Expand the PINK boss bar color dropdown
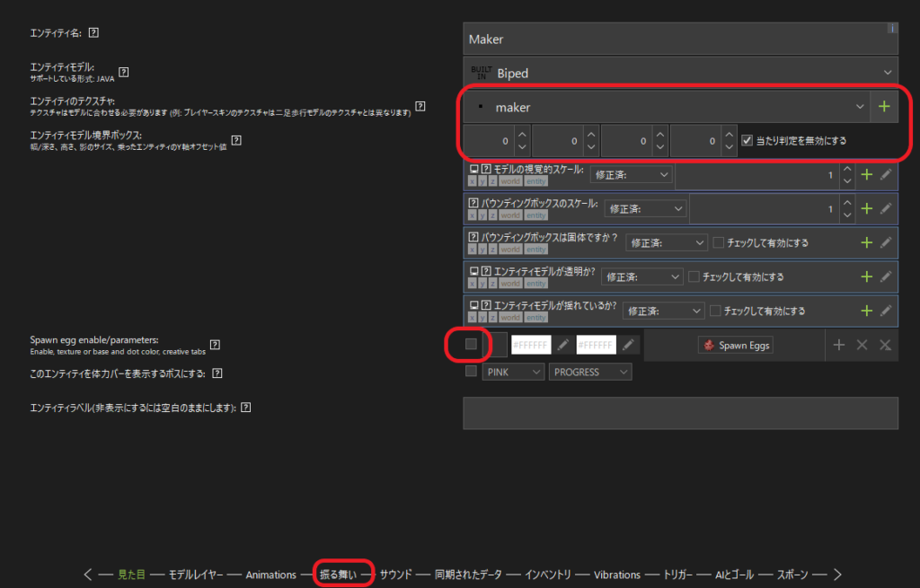 click(513, 372)
